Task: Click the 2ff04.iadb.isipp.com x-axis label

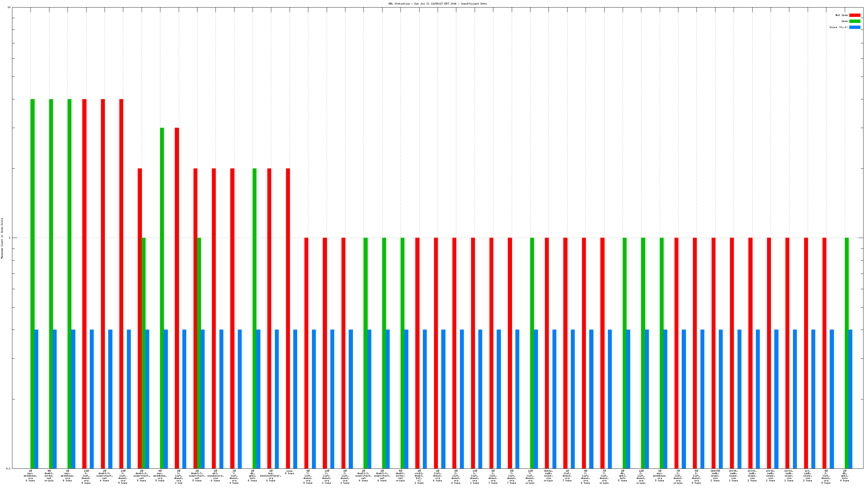Action: (734, 476)
